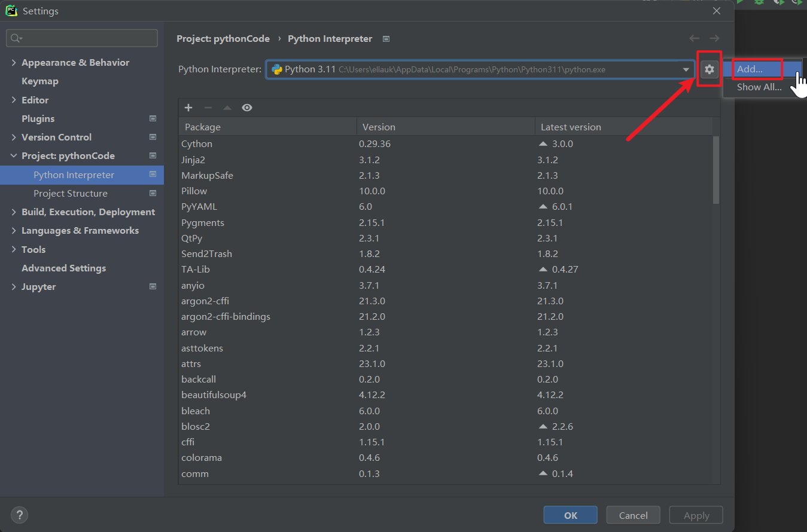Toggle the eye icon to show early releases
807x532 pixels.
coord(247,108)
